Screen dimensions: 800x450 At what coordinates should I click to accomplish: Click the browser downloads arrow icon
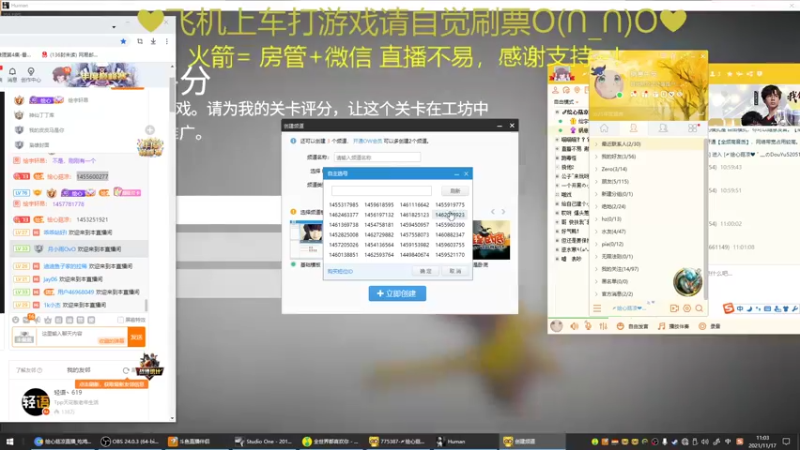(153, 41)
